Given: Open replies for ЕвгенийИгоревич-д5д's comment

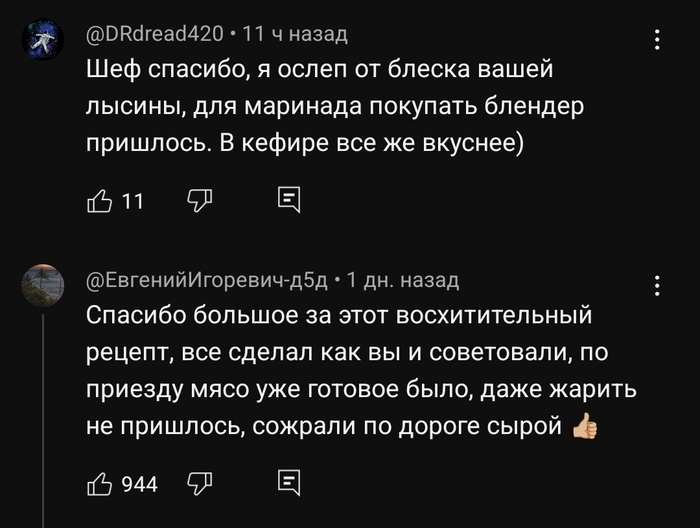Looking at the screenshot, I should 289,484.
